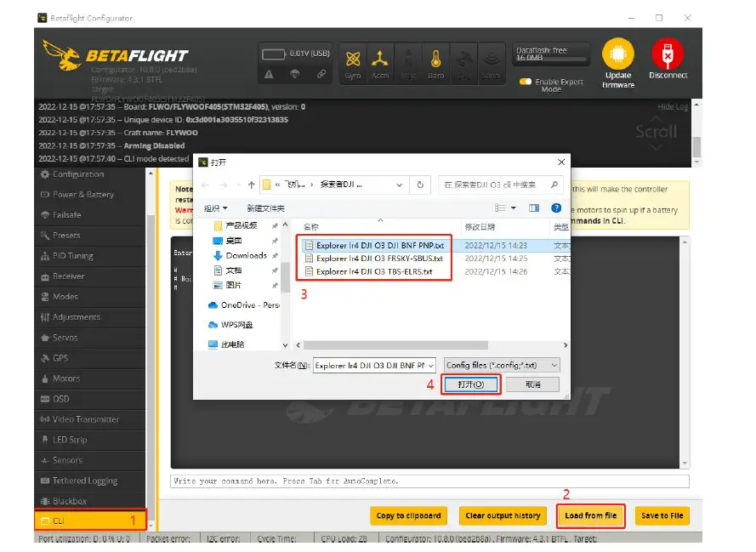Change the view layout icon in dialog
The height and width of the screenshot is (552, 756).
(500, 208)
